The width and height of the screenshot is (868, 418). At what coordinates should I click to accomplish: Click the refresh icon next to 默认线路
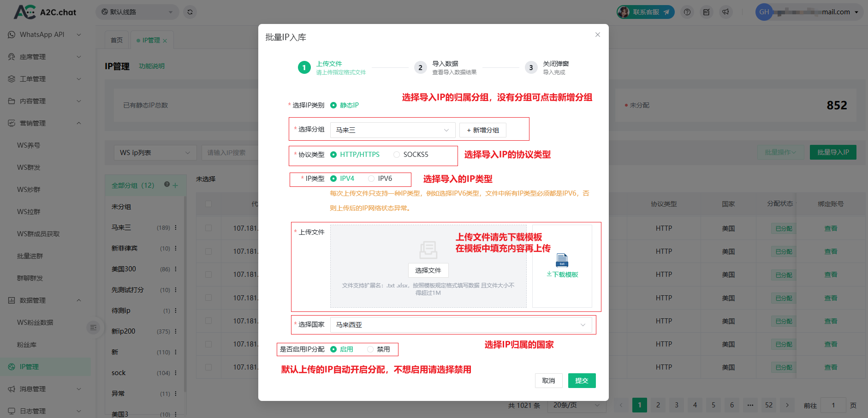coord(190,12)
